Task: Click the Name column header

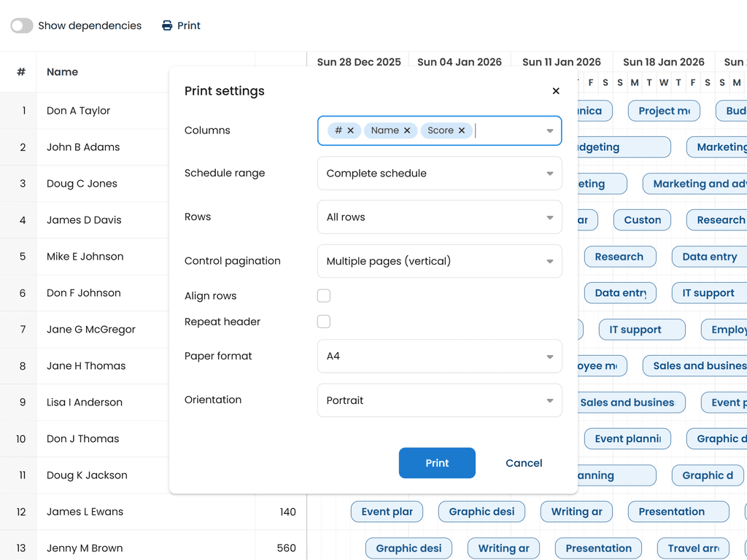Action: (63, 72)
